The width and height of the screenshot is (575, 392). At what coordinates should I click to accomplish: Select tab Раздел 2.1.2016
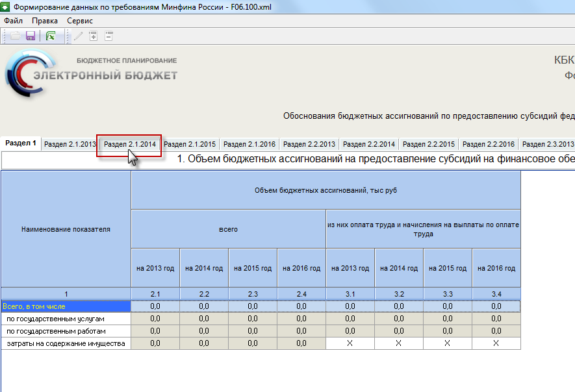249,144
